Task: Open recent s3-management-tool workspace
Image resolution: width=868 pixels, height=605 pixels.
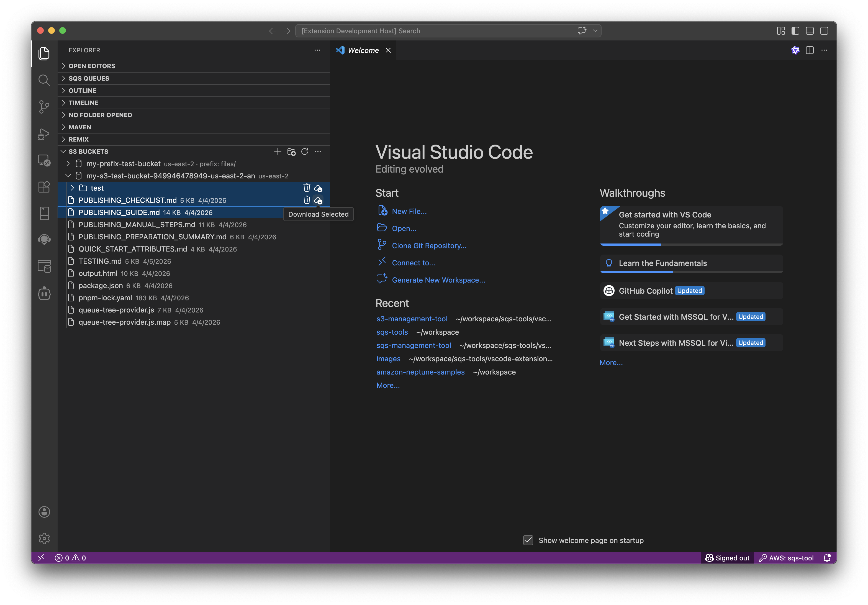Action: point(412,319)
